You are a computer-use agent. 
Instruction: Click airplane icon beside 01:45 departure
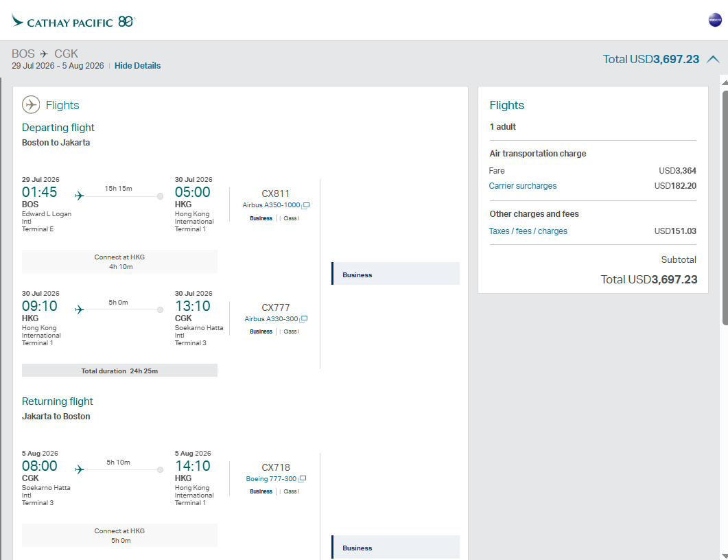coord(80,196)
